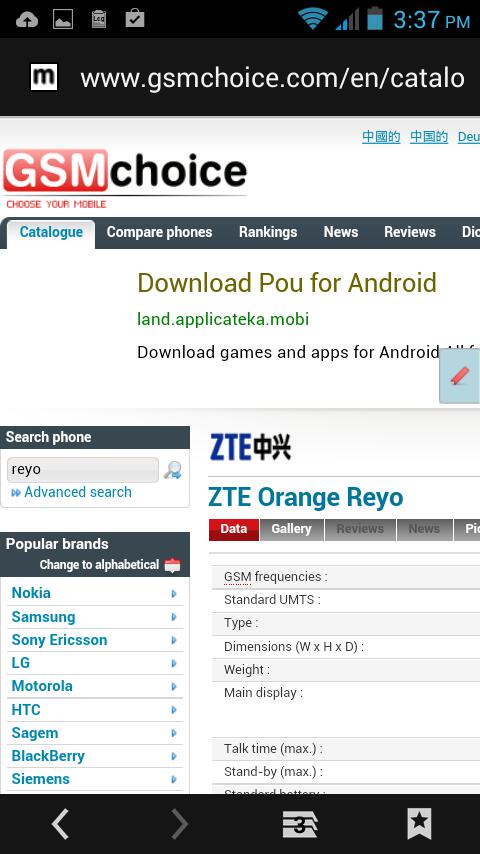Viewport: 480px width, 854px height.
Task: Expand the Motorola brand arrow
Action: point(174,686)
